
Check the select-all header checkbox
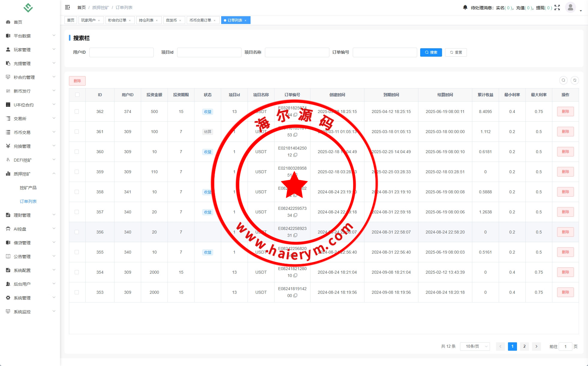(x=77, y=95)
